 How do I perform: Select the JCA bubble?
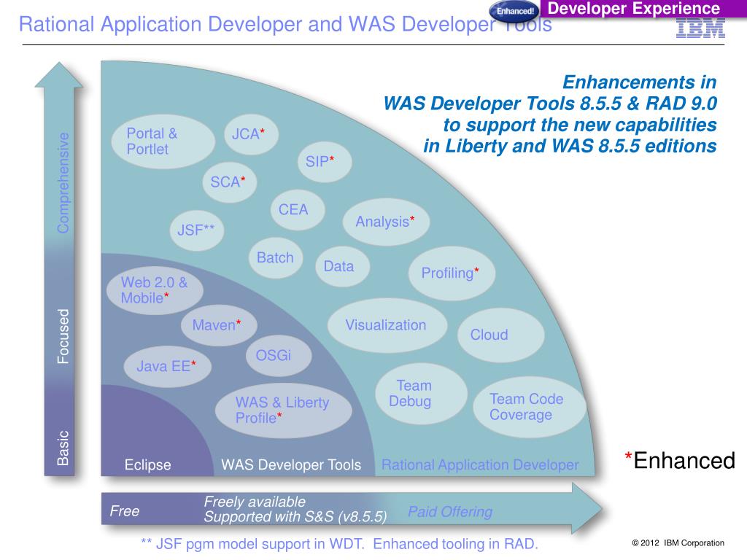pos(251,134)
